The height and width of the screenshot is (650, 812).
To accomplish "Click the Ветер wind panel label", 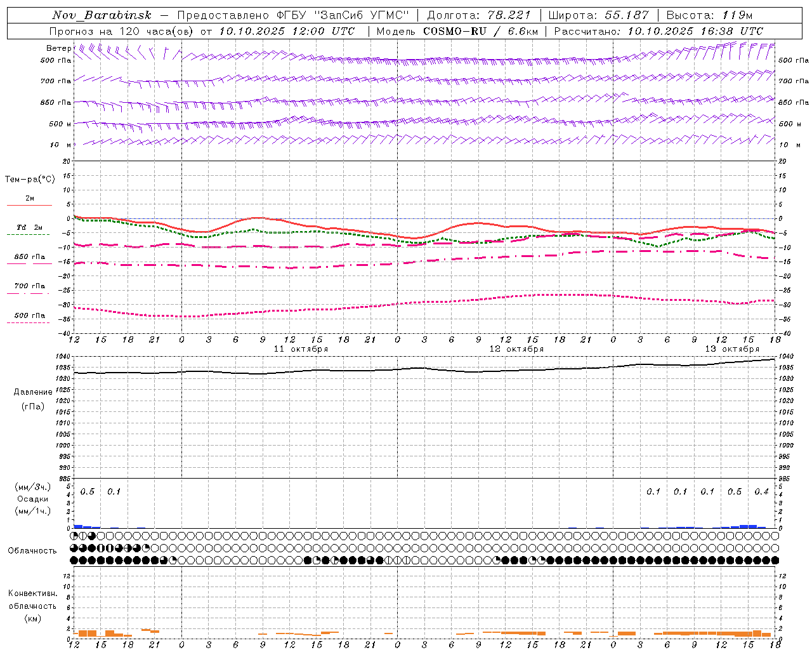I will click(x=59, y=48).
